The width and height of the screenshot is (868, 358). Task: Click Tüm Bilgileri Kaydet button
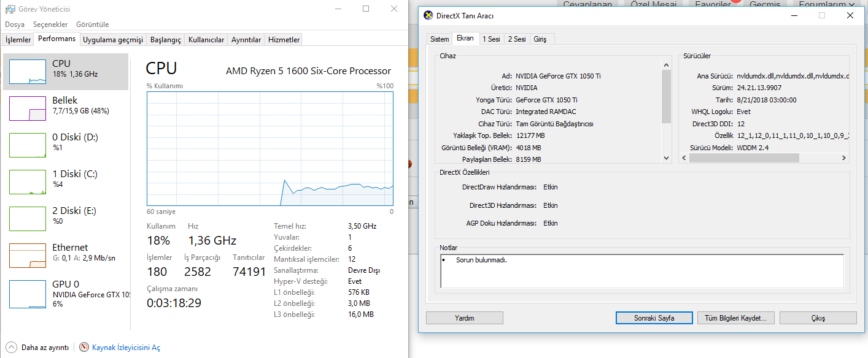tap(736, 318)
